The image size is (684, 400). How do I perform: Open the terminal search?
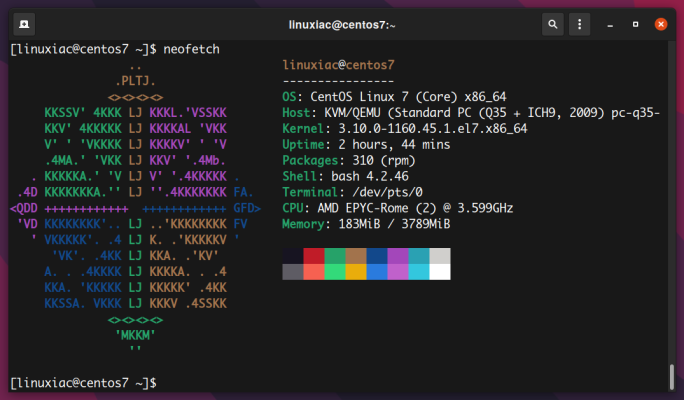tap(553, 24)
